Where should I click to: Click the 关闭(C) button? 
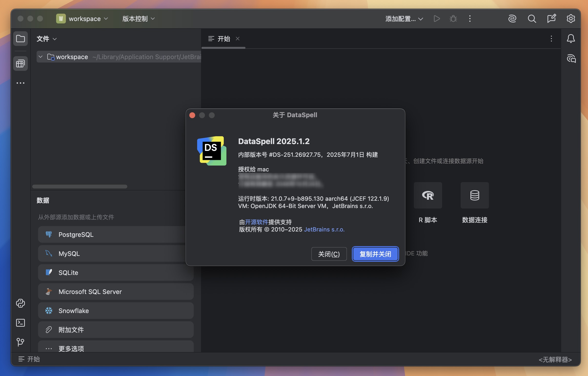329,254
